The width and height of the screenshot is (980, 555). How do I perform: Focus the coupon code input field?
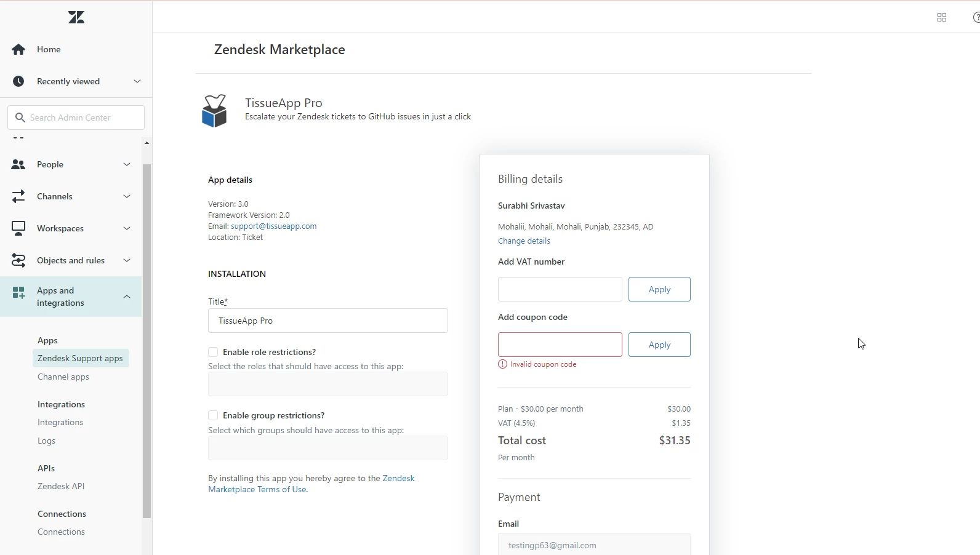click(560, 345)
